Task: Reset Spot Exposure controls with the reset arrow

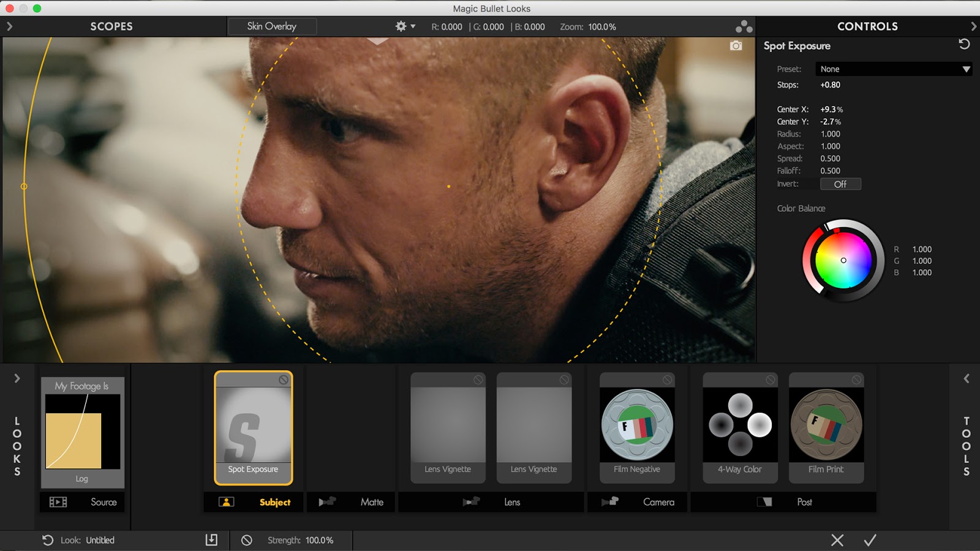Action: coord(964,44)
